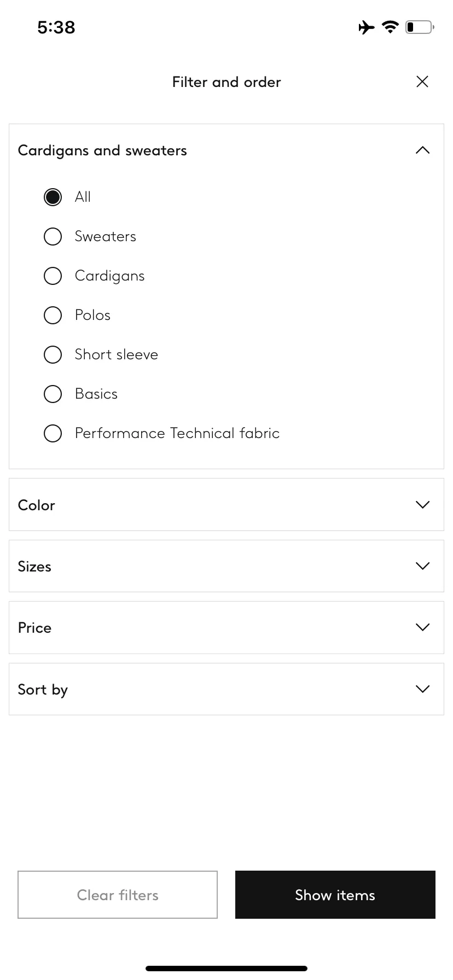Choose the Cardigans radio option
Screen dimensions: 453x980
tap(53, 276)
